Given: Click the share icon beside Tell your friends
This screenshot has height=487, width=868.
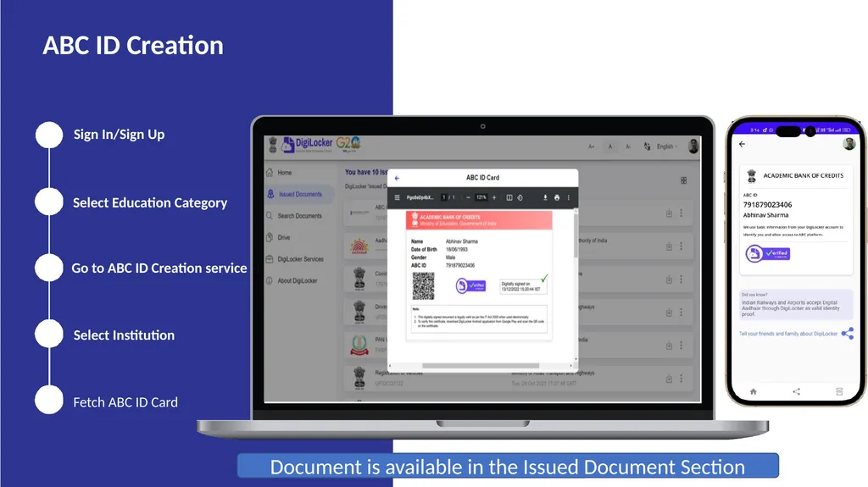Looking at the screenshot, I should pos(847,333).
